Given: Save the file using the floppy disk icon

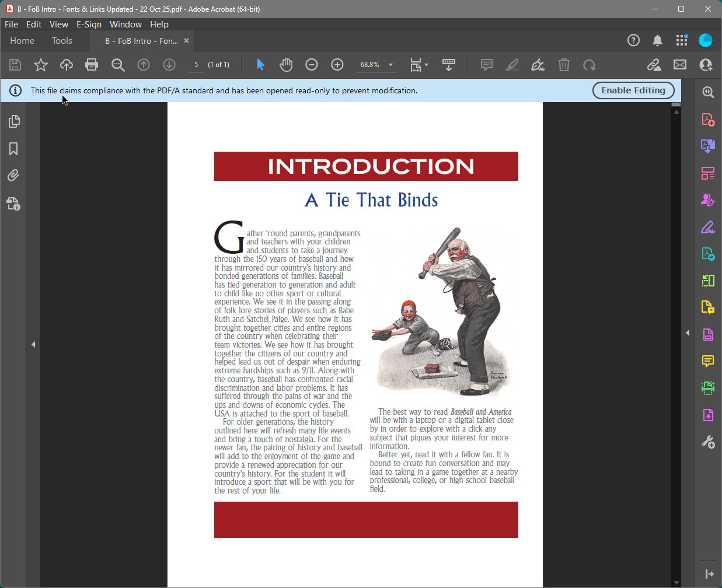Looking at the screenshot, I should click(15, 65).
